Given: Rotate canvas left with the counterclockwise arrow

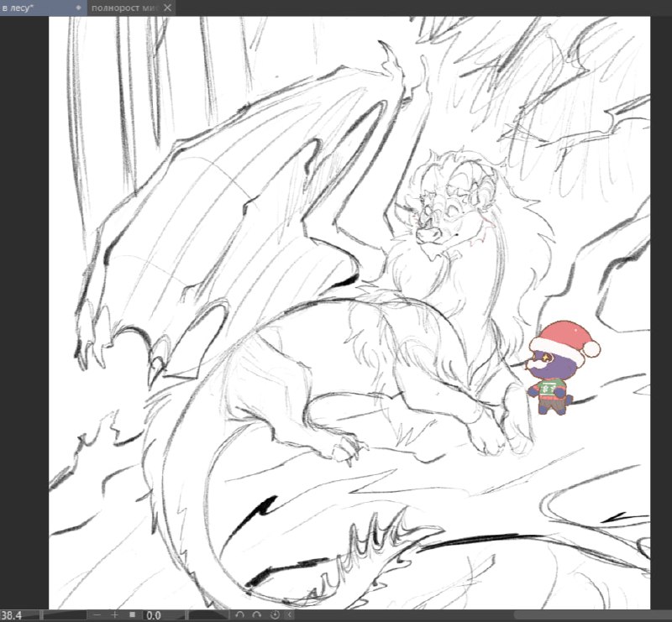Looking at the screenshot, I should [x=240, y=615].
